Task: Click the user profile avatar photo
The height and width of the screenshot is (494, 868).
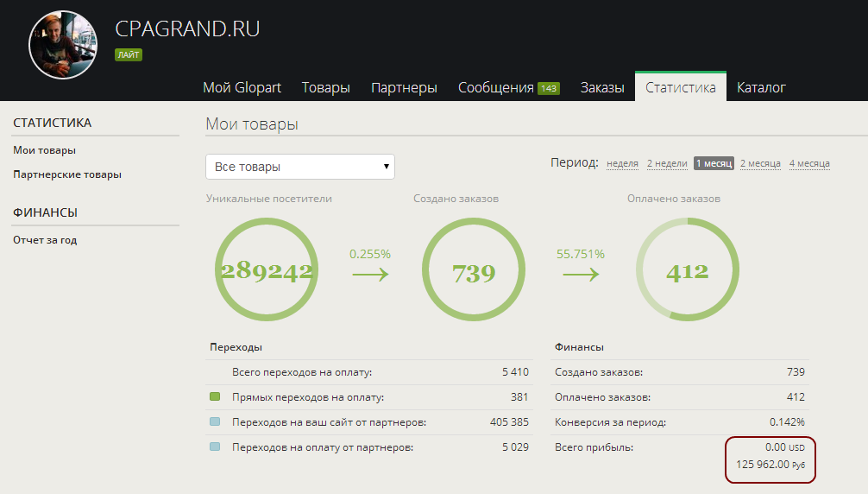Action: click(x=63, y=45)
